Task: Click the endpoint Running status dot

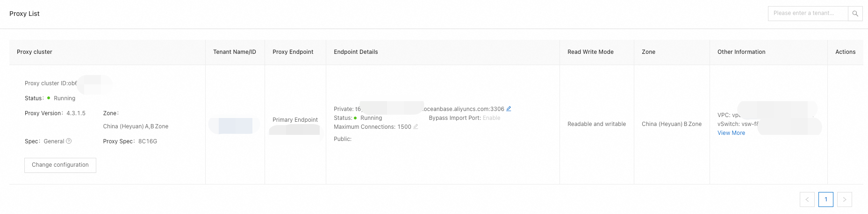Action: click(x=355, y=118)
